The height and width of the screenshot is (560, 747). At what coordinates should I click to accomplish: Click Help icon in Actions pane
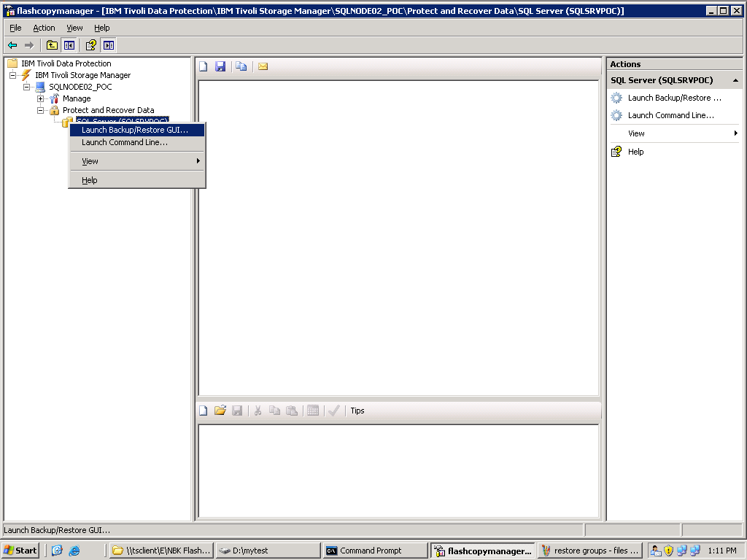(x=616, y=152)
